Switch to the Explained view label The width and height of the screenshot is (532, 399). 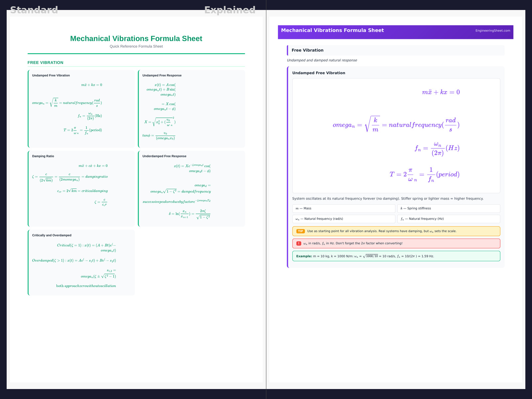pyautogui.click(x=230, y=10)
